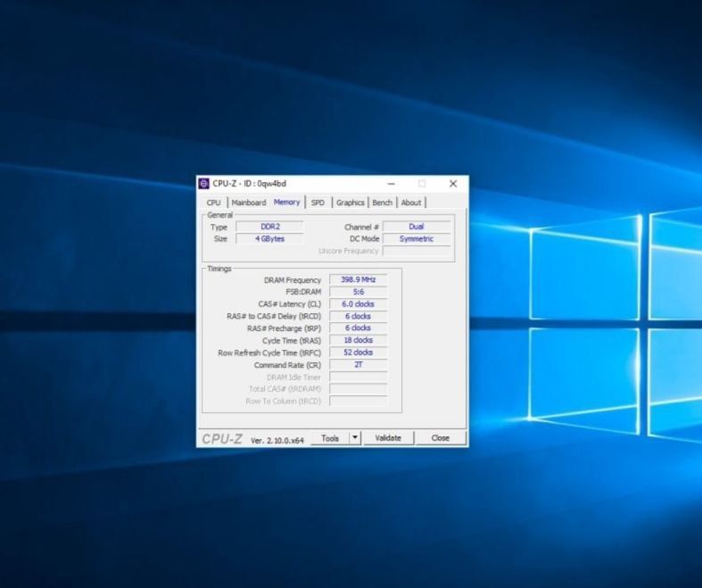Click the Validate button
This screenshot has width=702, height=588.
[388, 438]
